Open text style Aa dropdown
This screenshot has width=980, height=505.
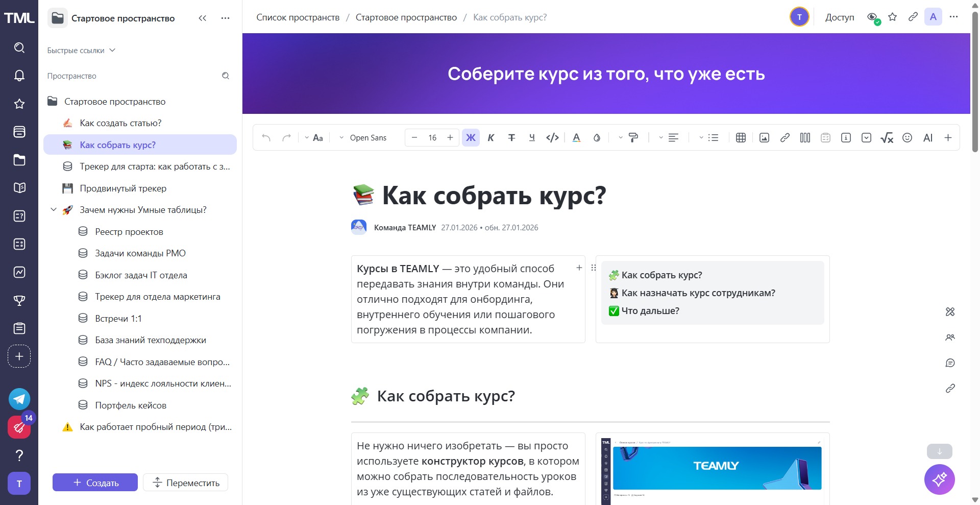pyautogui.click(x=313, y=137)
